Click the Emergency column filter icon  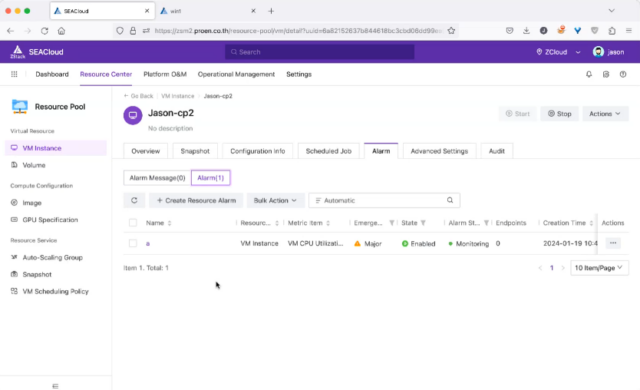392,223
